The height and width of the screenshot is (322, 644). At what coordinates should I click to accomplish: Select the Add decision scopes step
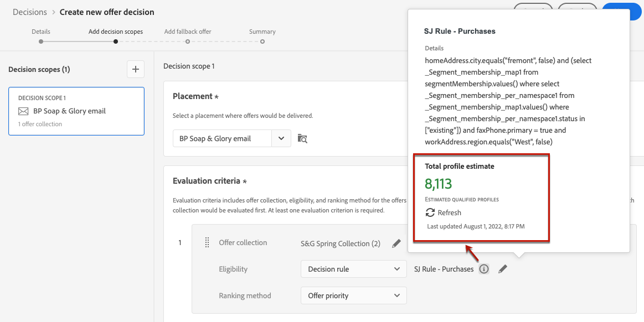(115, 41)
